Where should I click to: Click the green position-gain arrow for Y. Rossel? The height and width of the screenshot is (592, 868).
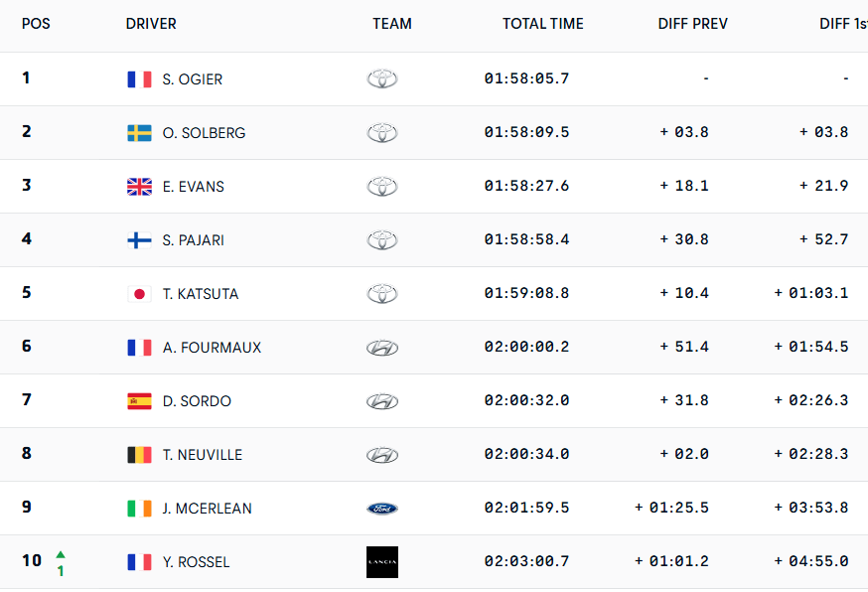(x=61, y=554)
